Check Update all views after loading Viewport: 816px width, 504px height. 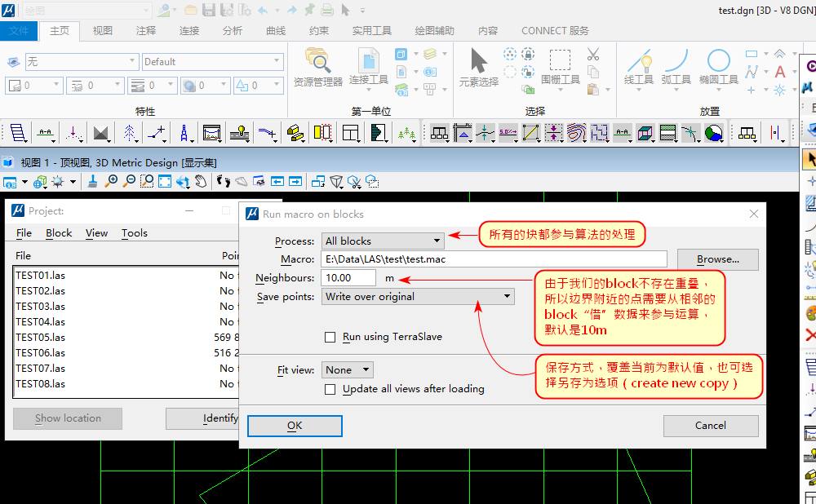coord(330,389)
